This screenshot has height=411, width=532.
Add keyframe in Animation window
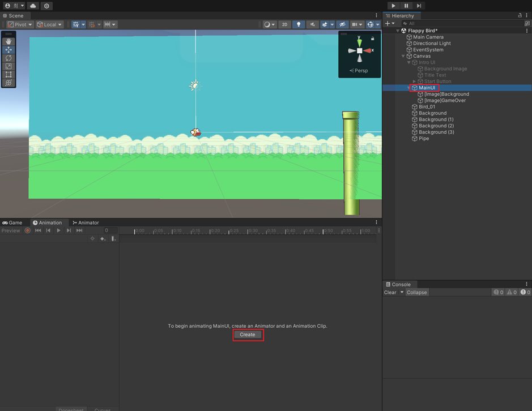tap(103, 239)
